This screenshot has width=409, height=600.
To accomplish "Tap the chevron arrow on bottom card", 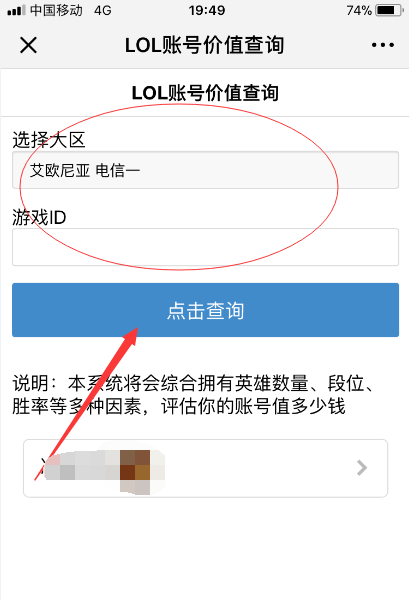I will tap(362, 468).
